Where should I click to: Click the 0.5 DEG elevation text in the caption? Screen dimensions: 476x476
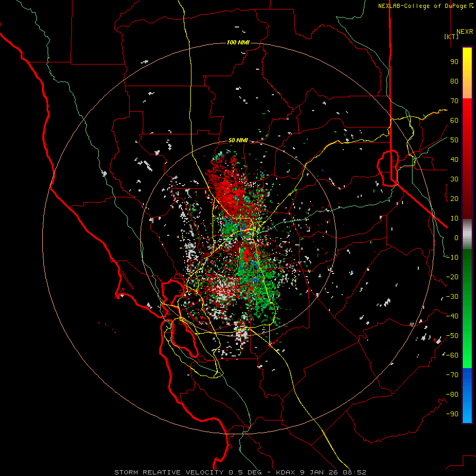click(248, 472)
